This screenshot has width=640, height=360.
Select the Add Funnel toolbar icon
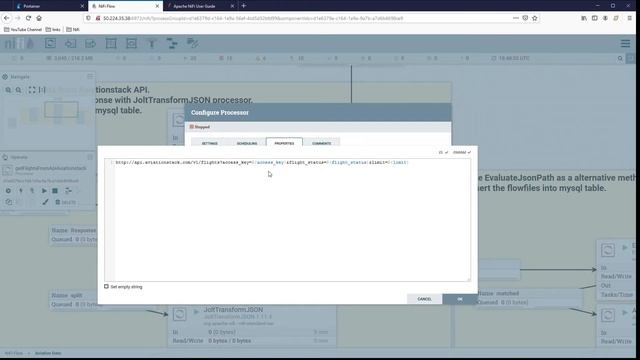[x=152, y=43]
